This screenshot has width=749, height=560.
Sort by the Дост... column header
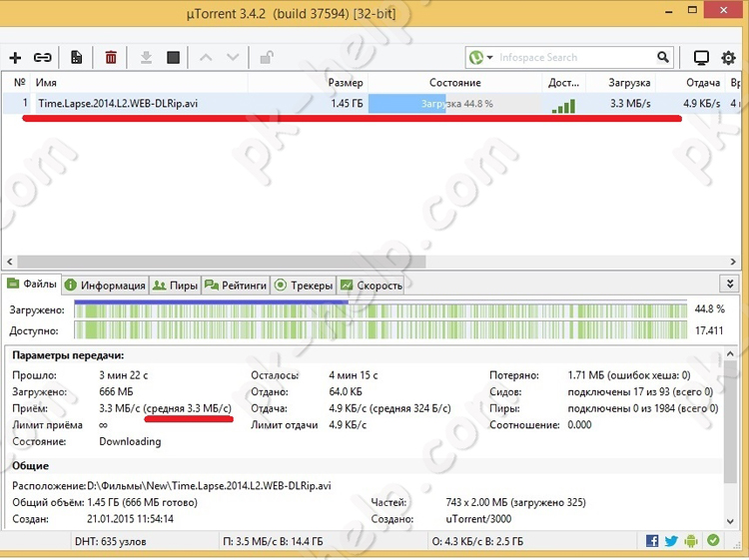click(563, 83)
